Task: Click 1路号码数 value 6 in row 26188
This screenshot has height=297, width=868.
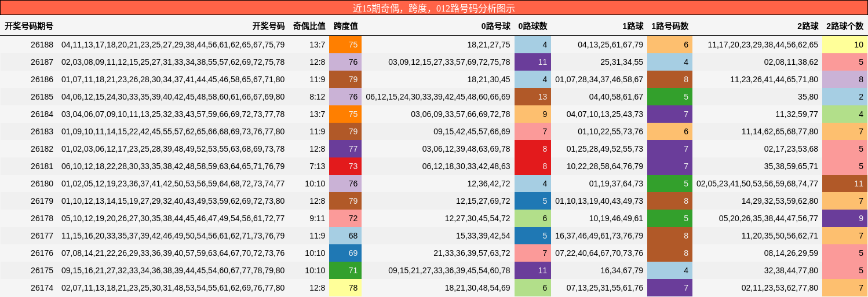Action: coord(670,45)
